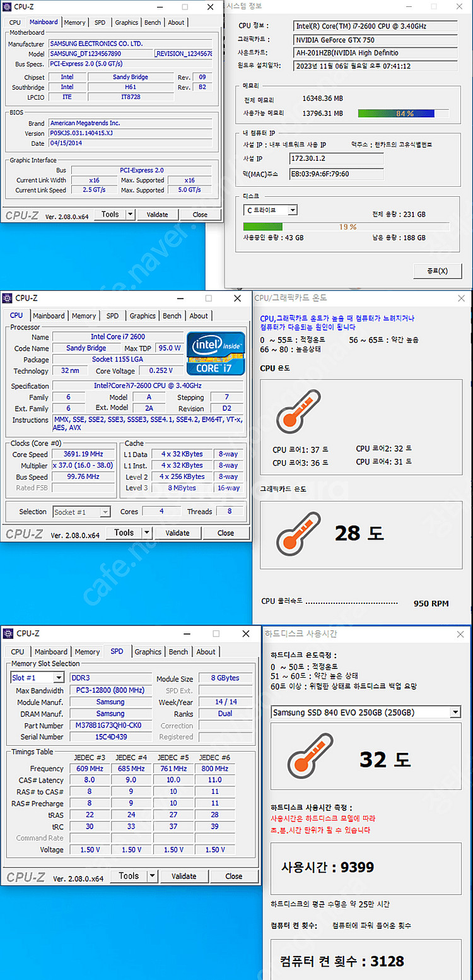Open the C 드라이브 disk dropdown
This screenshot has height=980, width=473.
[x=293, y=210]
